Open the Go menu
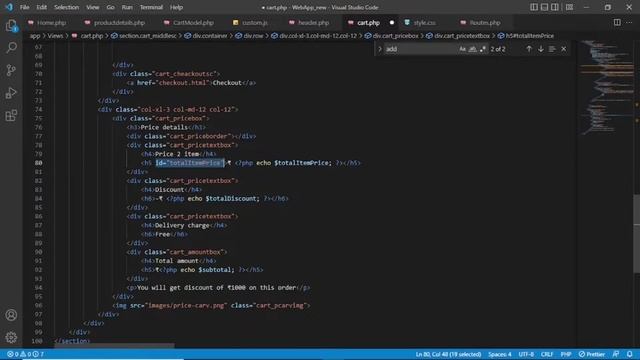 click(110, 7)
